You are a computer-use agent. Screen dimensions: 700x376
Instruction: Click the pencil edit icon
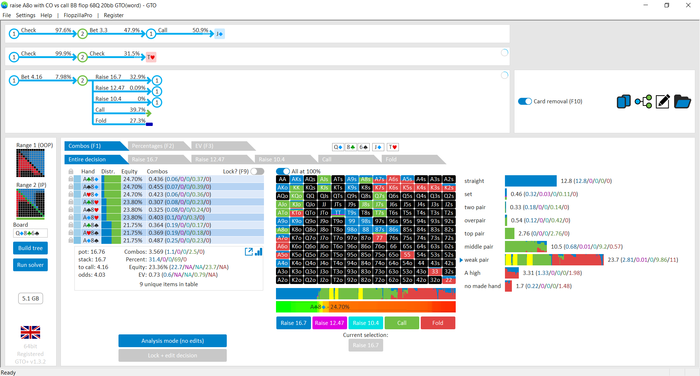tap(662, 101)
